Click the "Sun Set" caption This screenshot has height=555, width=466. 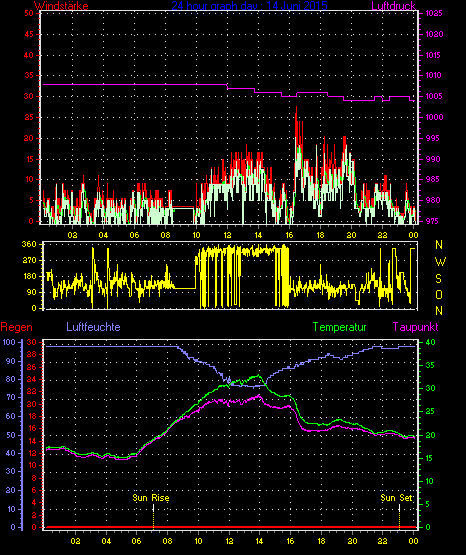[397, 498]
